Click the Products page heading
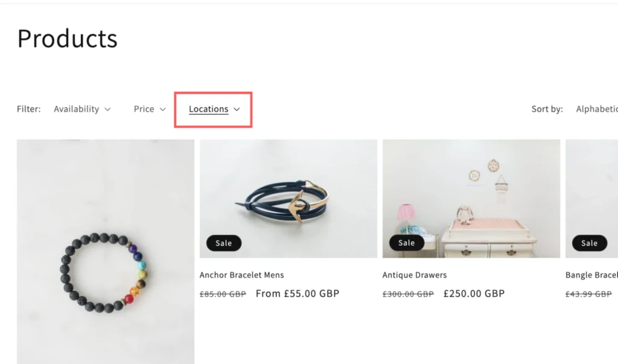This screenshot has height=364, width=618. (67, 39)
